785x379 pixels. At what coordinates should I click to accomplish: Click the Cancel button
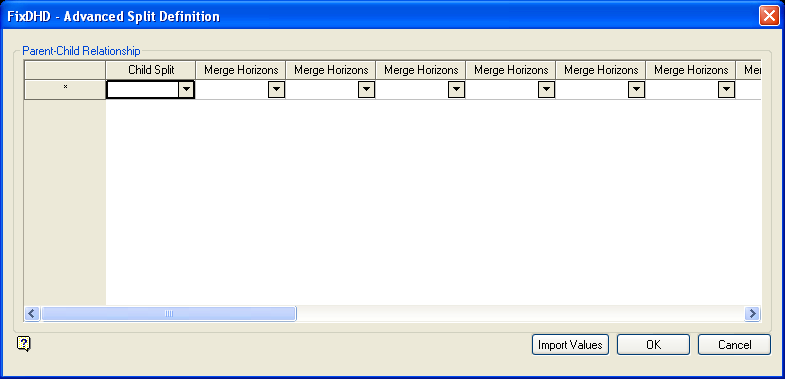click(x=734, y=345)
